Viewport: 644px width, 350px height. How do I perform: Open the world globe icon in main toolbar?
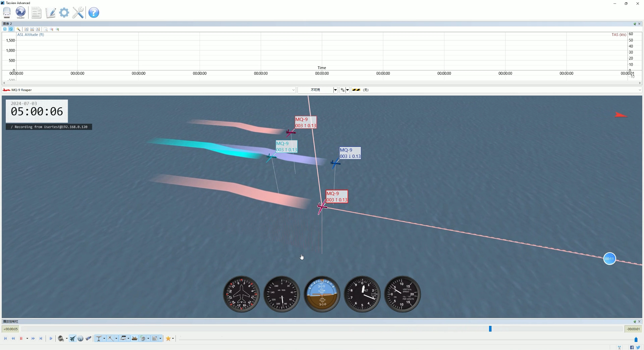click(x=20, y=13)
